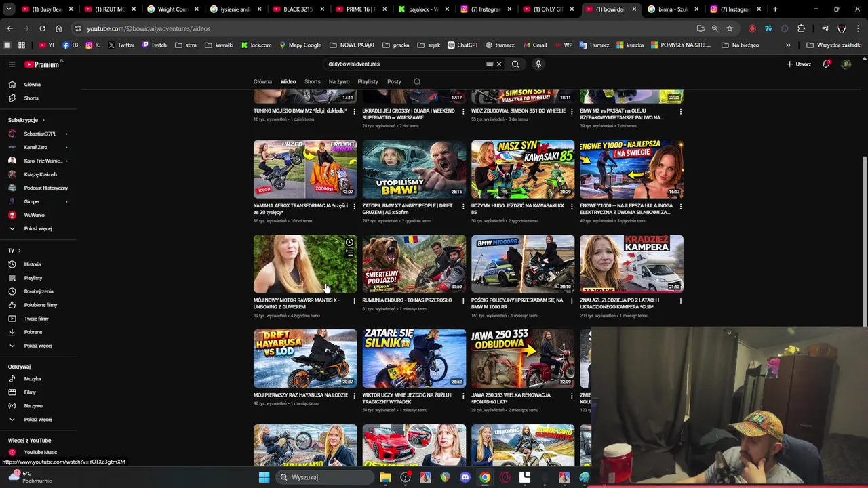Open options menu for RUMUNIA ENDURO video
Screen dimensions: 868x488
point(463,301)
